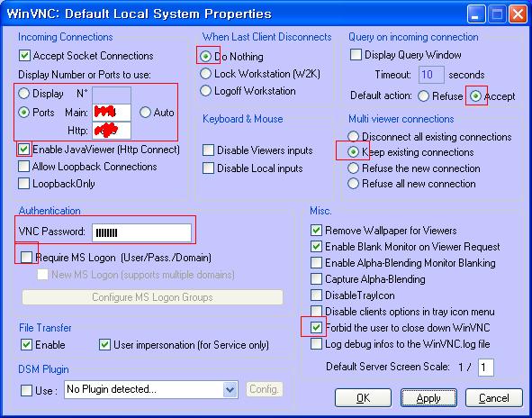Select Refuse all new connection
This screenshot has height=418, width=532.
353,184
